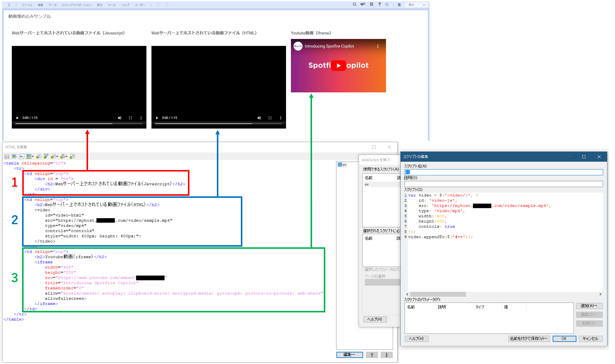Click the insert action control icon with exclamation
Screen dimensions: 615x364
click(x=38, y=156)
